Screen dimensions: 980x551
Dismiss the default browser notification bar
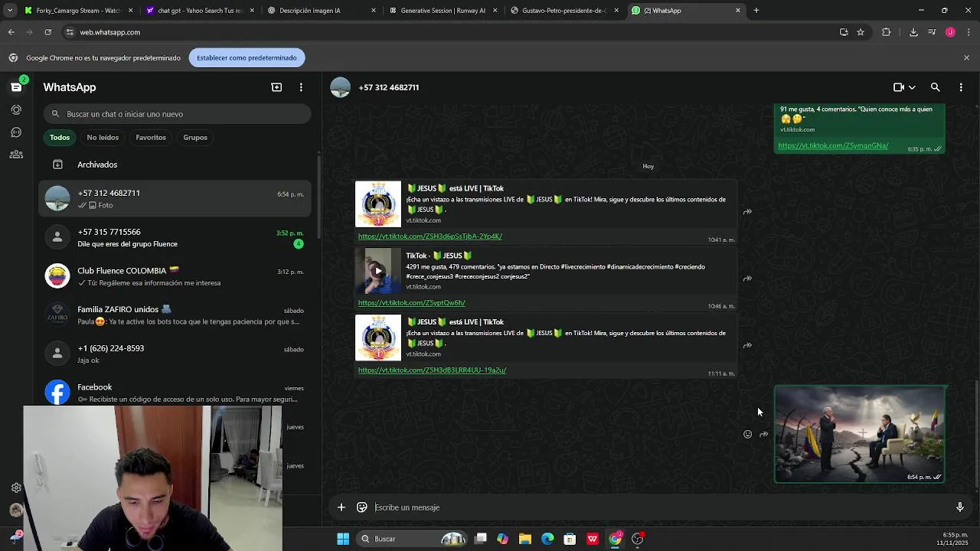pos(966,57)
